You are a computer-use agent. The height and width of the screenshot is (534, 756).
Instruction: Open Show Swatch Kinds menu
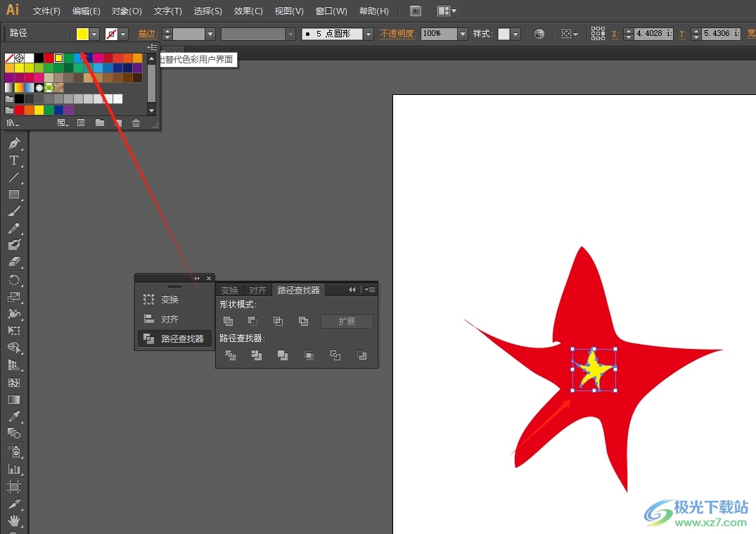point(63,123)
